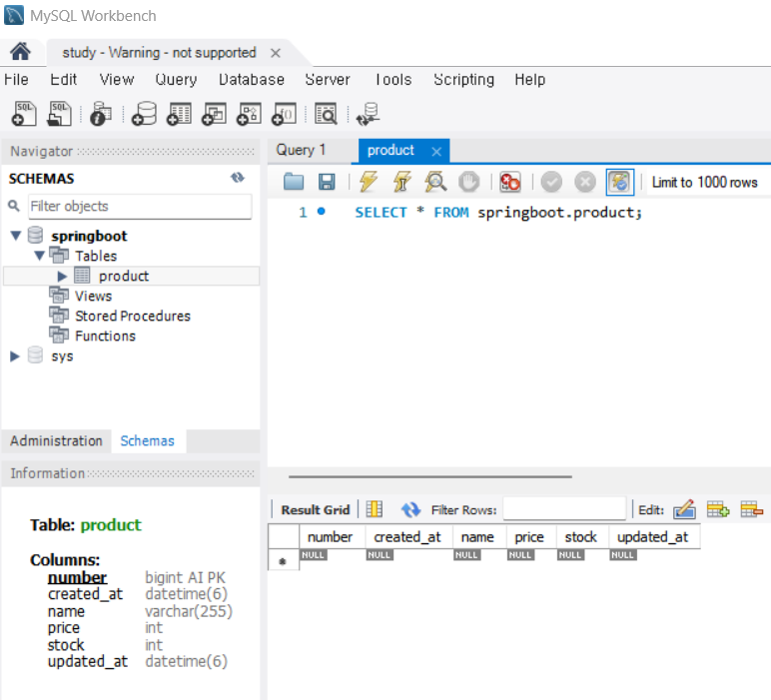771x700 pixels.
Task: Refresh the SCHEMAS list
Action: [238, 178]
